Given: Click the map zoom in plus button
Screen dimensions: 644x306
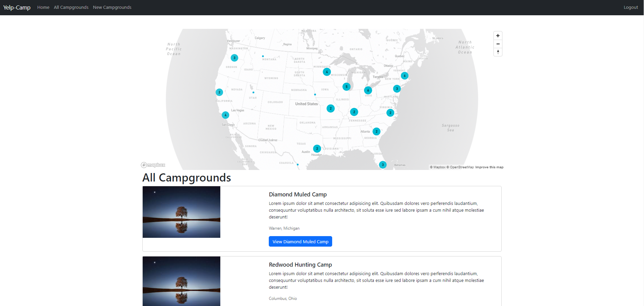Looking at the screenshot, I should coord(498,36).
